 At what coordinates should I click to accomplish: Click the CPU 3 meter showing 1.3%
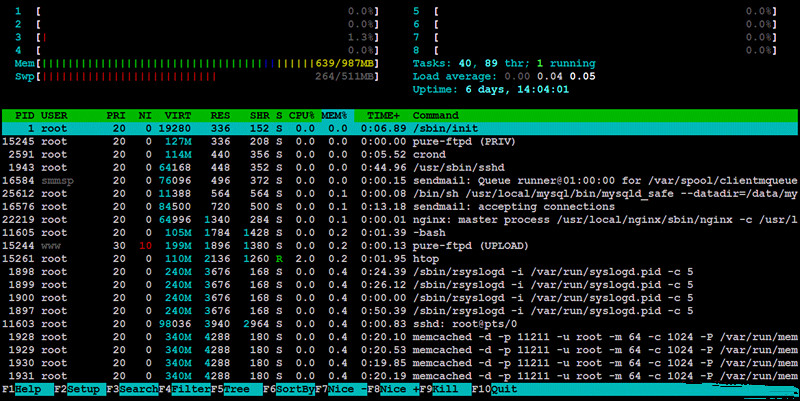196,37
